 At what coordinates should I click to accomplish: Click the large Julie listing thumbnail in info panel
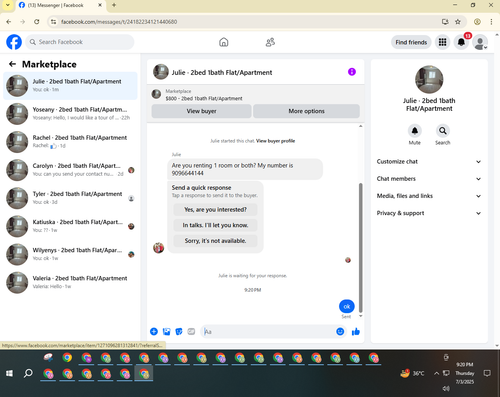click(x=429, y=79)
